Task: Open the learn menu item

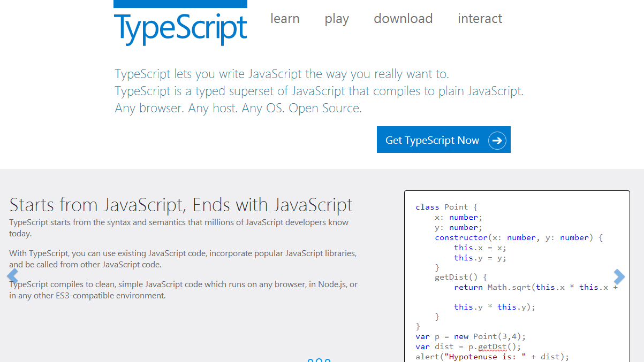Action: (285, 19)
